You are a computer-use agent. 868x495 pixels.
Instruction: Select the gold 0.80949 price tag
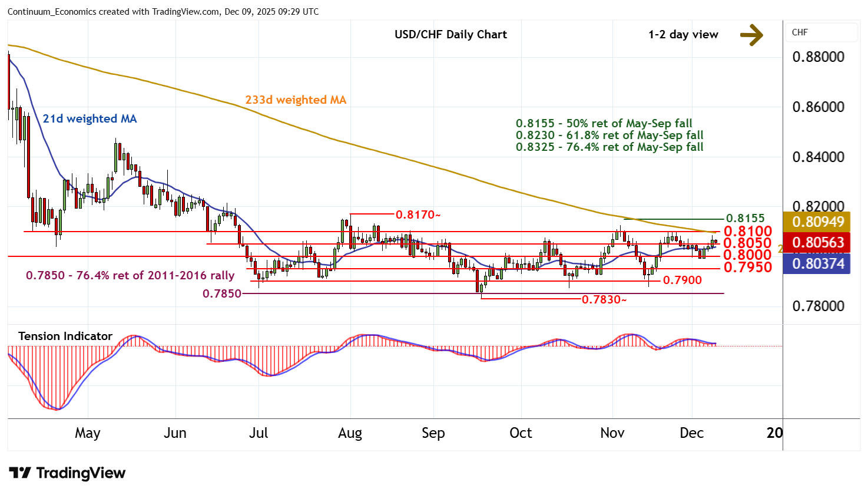pyautogui.click(x=818, y=222)
